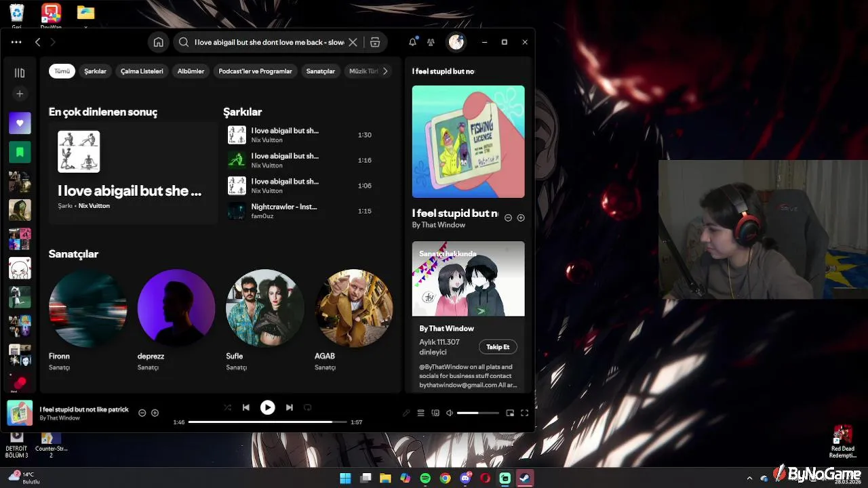
Task: Create playlist with sidebar plus icon
Action: pyautogui.click(x=20, y=94)
